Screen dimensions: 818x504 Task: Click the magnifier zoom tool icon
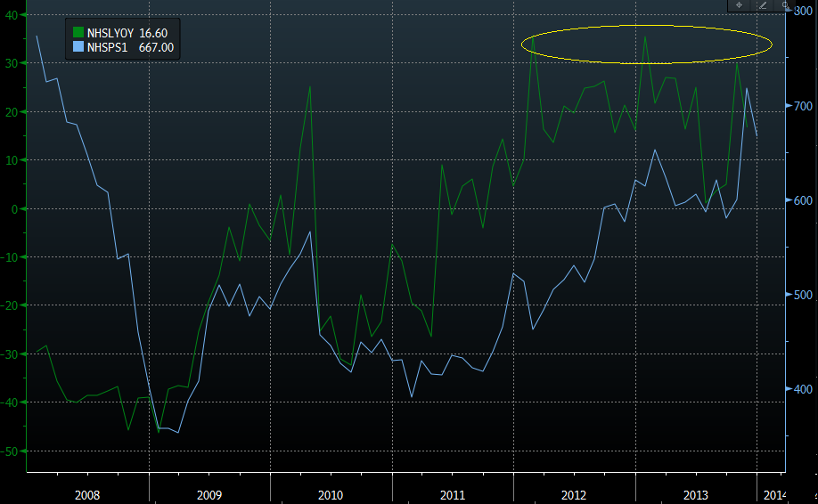tap(785, 5)
